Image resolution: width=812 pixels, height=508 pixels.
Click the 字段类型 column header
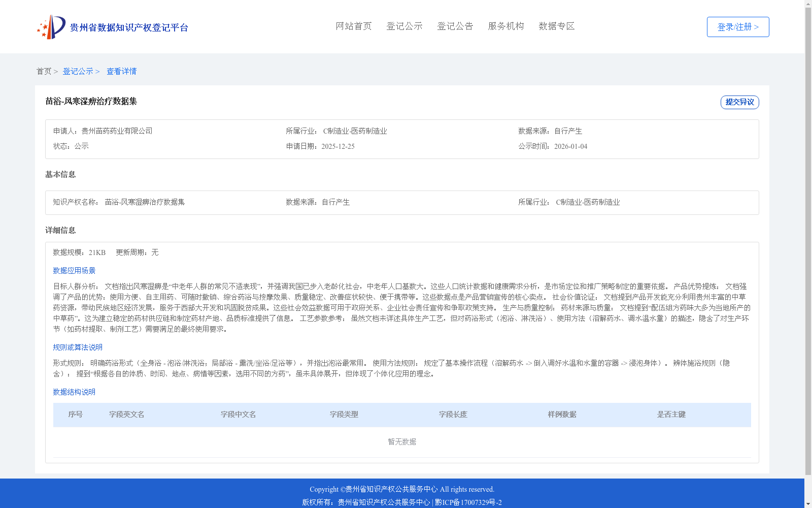click(x=344, y=415)
